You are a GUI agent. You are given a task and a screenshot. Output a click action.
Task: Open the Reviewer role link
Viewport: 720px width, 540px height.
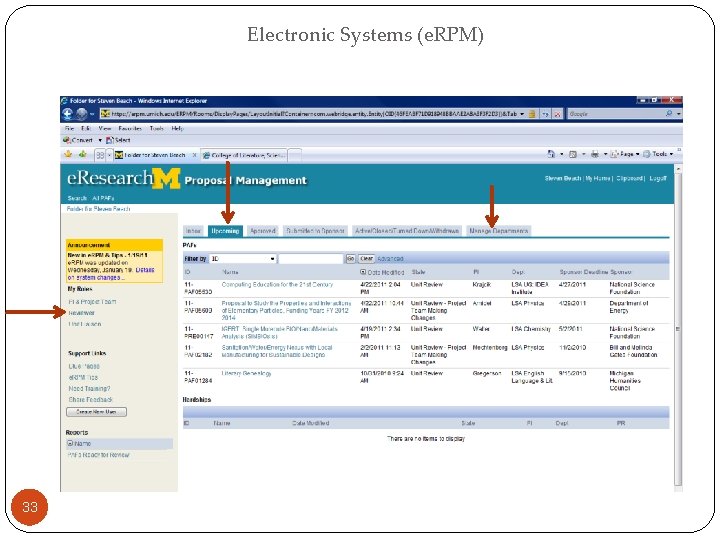(82, 313)
